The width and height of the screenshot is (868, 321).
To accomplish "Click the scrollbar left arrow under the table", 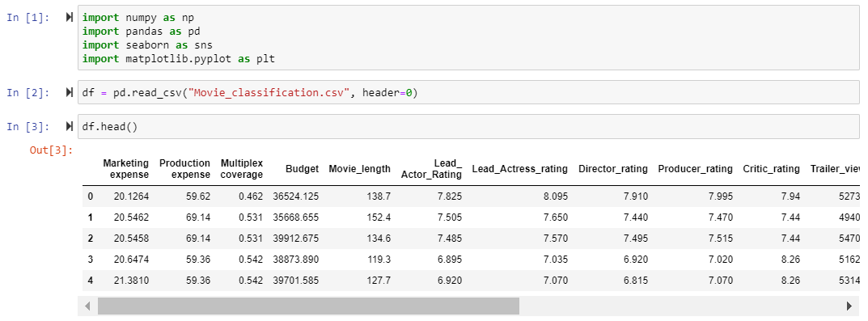I will coord(87,306).
